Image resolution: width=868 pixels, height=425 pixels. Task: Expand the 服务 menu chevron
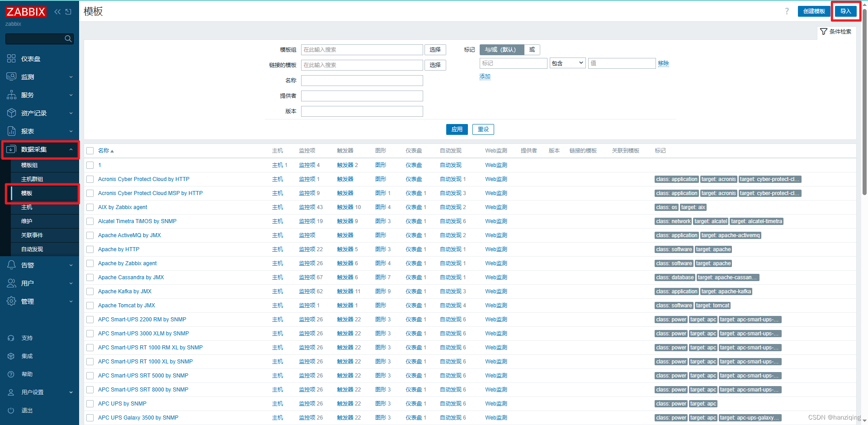71,95
